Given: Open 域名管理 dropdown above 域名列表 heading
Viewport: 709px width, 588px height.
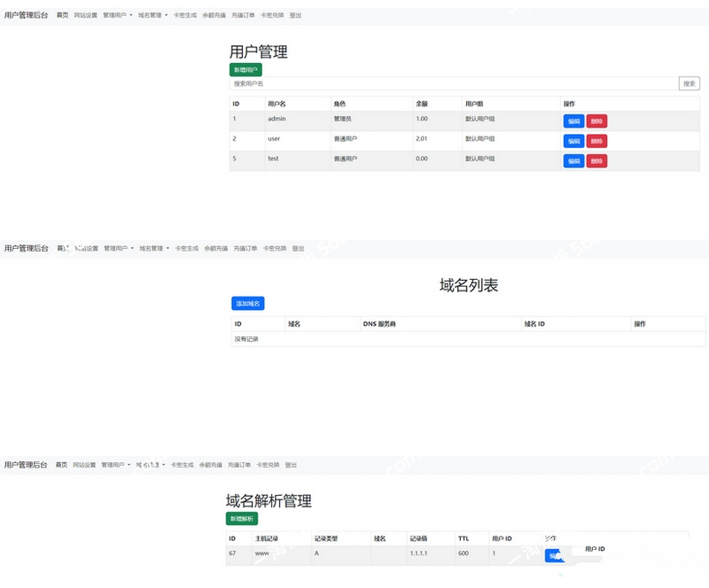Looking at the screenshot, I should tap(154, 249).
